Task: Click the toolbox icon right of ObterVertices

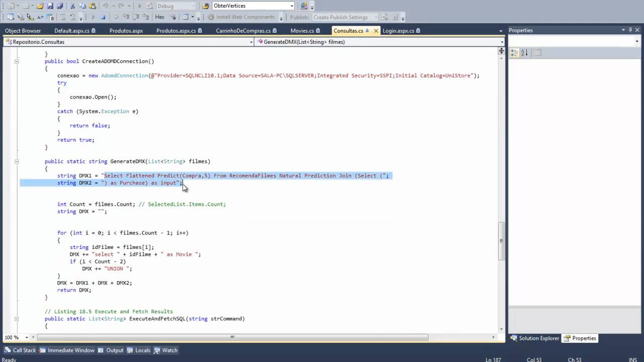Action: [303, 6]
